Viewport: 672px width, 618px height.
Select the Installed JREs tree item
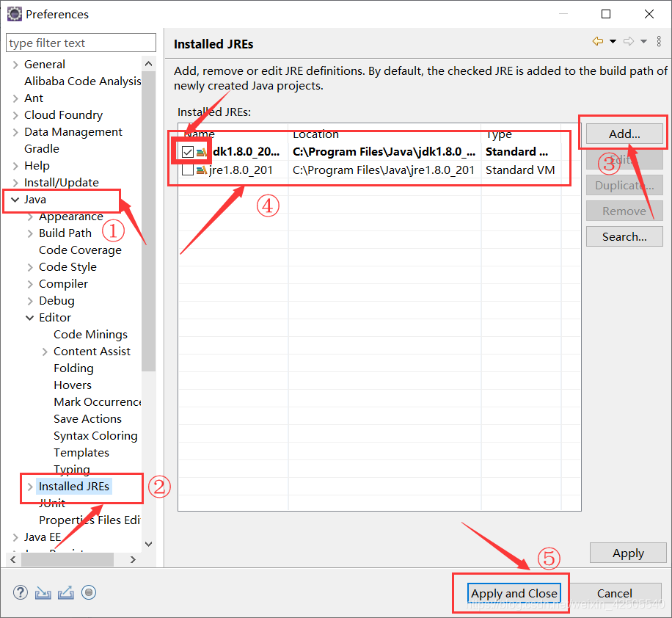point(73,487)
